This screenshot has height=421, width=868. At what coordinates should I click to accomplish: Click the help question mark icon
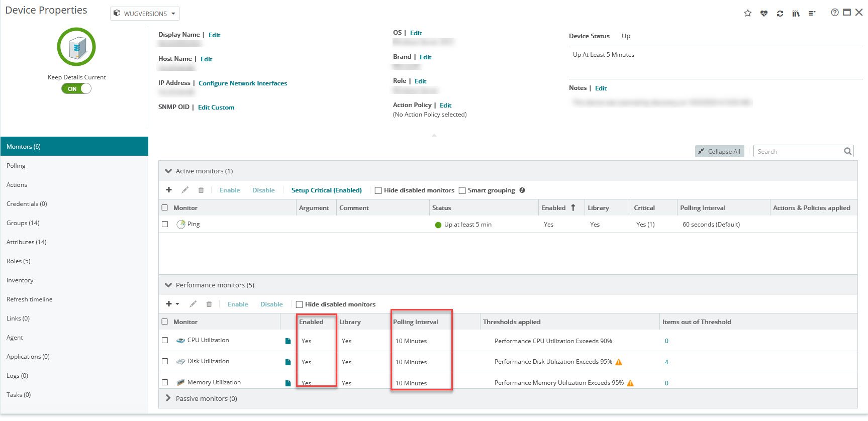point(835,13)
